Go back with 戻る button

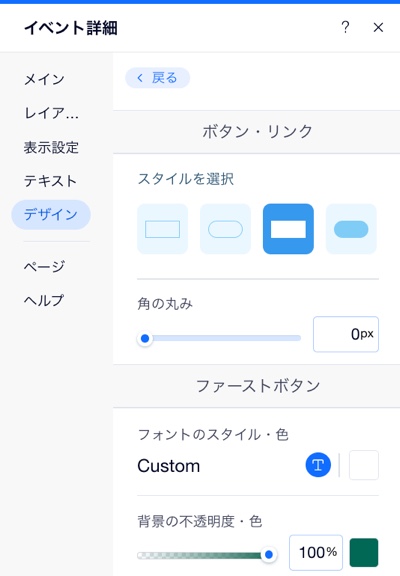click(158, 78)
